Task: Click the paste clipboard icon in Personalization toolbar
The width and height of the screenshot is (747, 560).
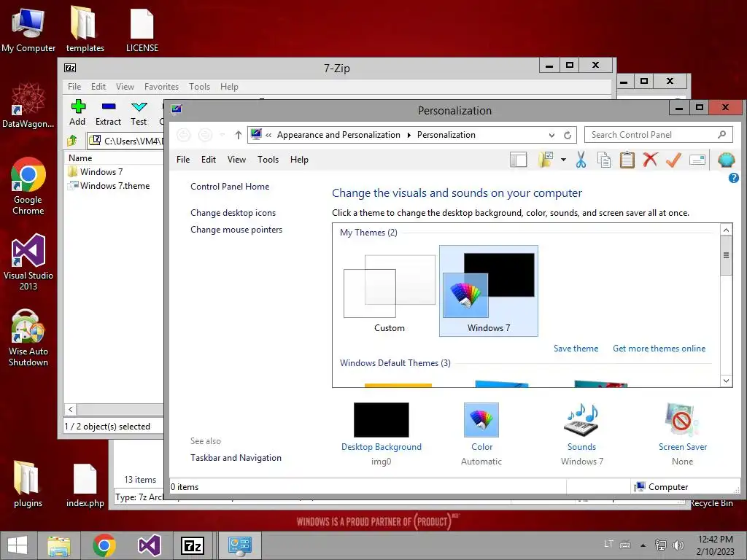Action: pyautogui.click(x=627, y=160)
